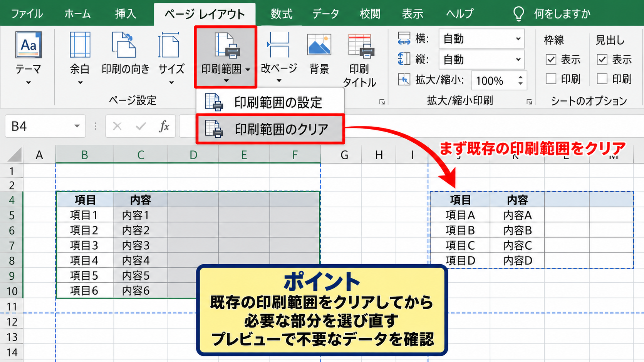Click cell containing 項目3

pyautogui.click(x=84, y=245)
